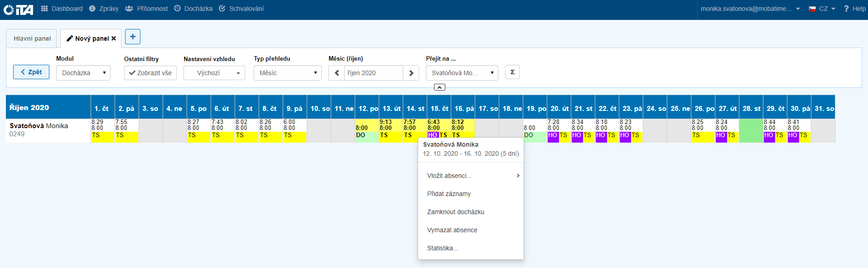Viewport: 868px width, 268px height.
Task: Click the green cell on 28. st
Action: click(751, 131)
